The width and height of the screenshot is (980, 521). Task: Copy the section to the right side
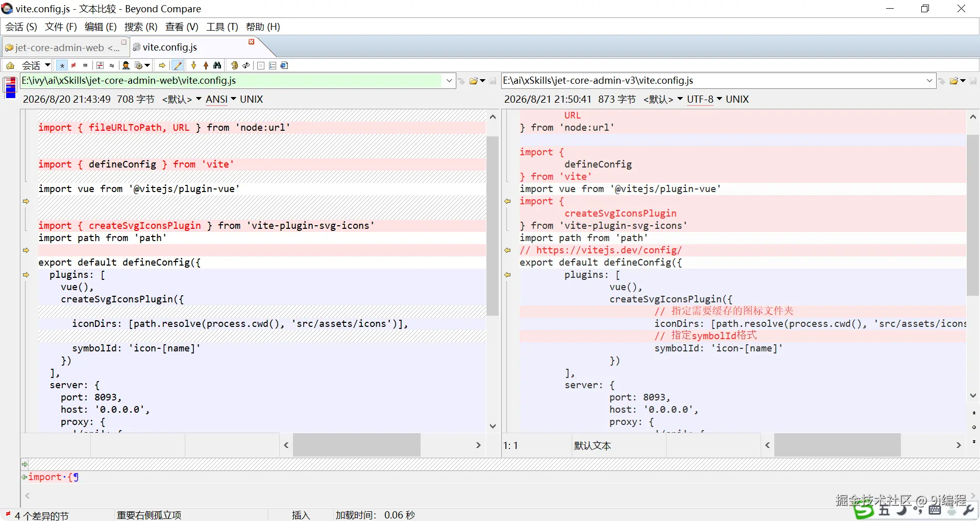(x=162, y=65)
